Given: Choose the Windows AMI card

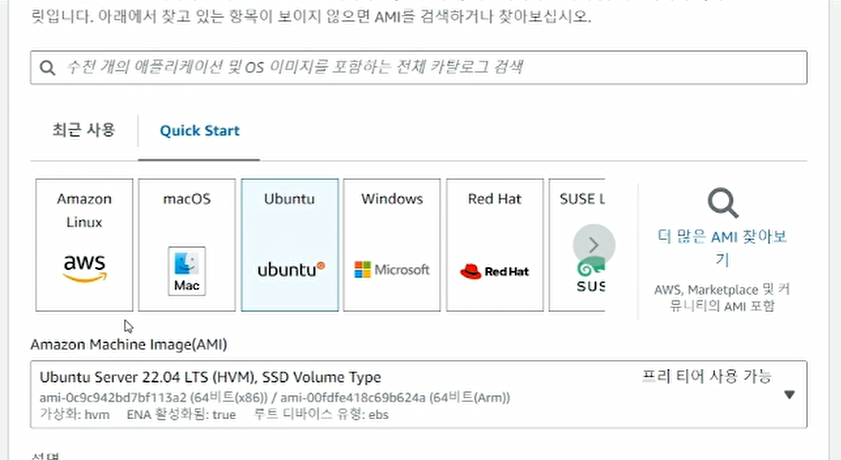Looking at the screenshot, I should point(392,245).
